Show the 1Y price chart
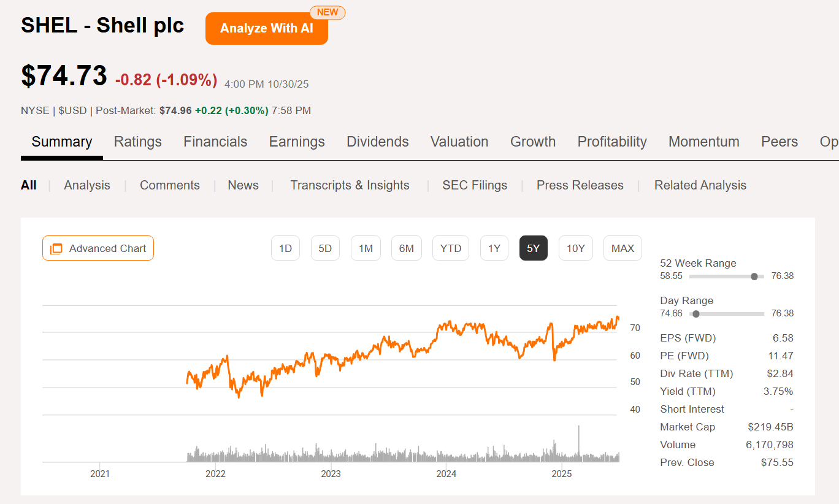The width and height of the screenshot is (839, 504). (494, 248)
